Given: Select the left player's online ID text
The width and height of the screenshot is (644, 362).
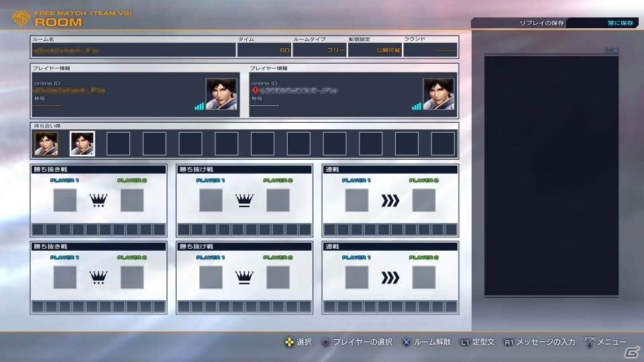Looking at the screenshot, I should (x=69, y=90).
